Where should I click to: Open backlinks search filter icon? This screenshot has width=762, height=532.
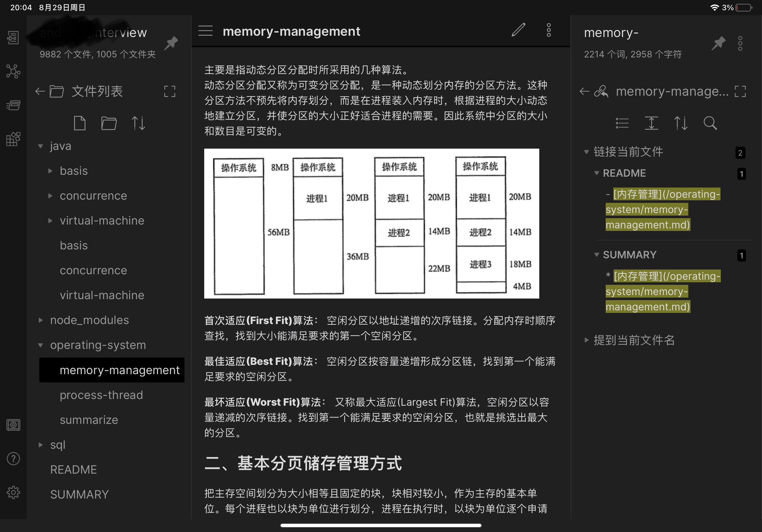(710, 123)
